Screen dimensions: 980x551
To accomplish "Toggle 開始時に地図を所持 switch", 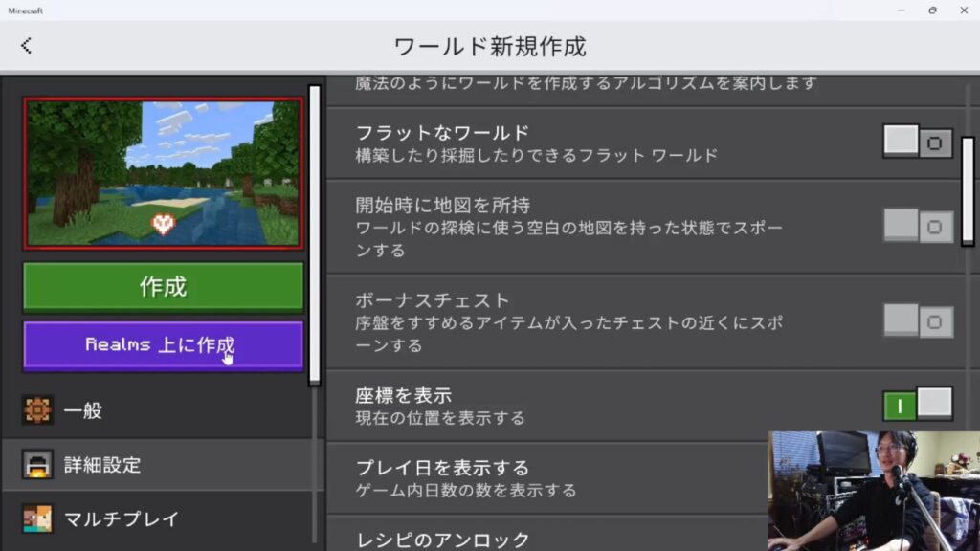I will coord(917,226).
